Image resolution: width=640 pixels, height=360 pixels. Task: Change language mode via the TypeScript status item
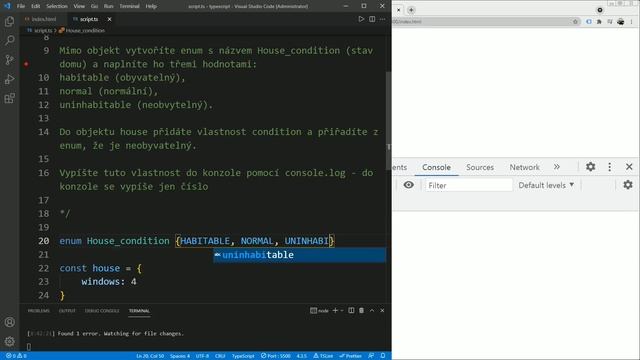click(x=243, y=356)
